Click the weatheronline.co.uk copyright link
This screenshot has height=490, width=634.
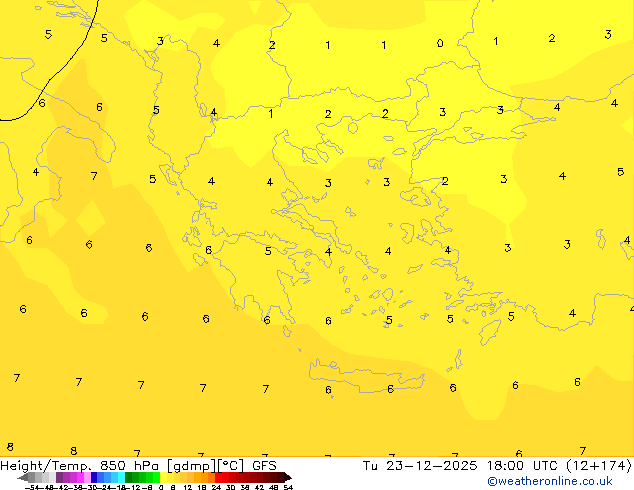point(550,481)
